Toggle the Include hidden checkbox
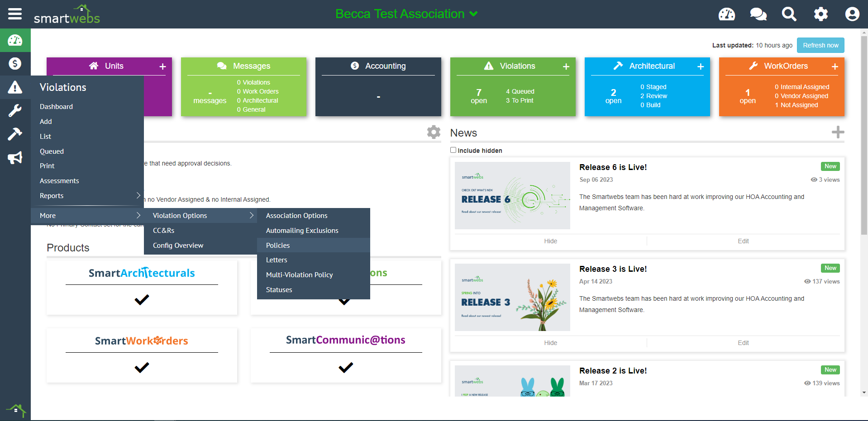 point(453,150)
